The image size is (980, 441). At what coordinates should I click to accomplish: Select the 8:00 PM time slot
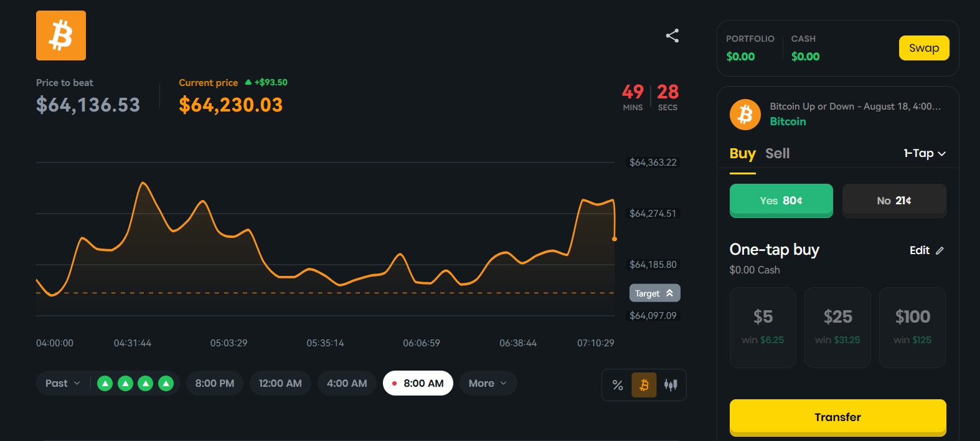click(x=215, y=383)
